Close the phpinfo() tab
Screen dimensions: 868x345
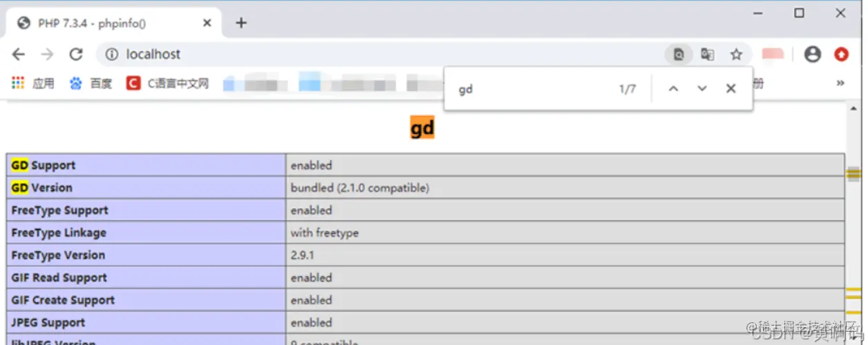[207, 23]
